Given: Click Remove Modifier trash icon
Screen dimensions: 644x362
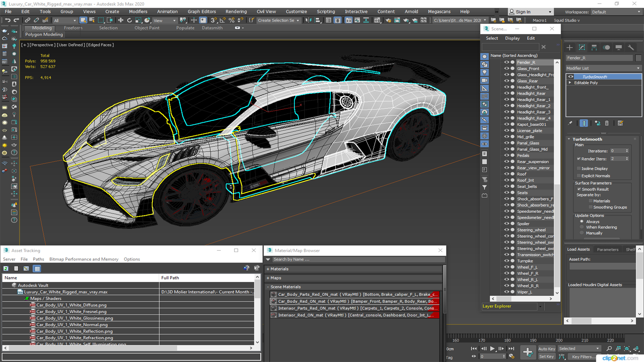Looking at the screenshot, I should (x=607, y=123).
